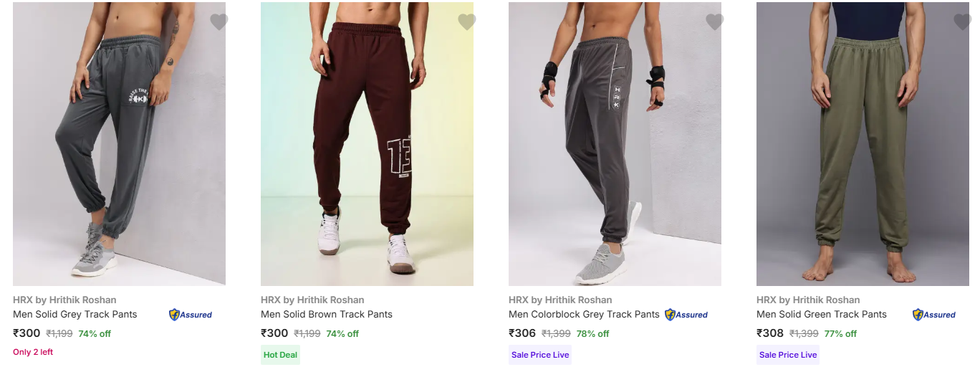Click the Only 2 left notice
Screen dimensions: 980x367
[33, 352]
